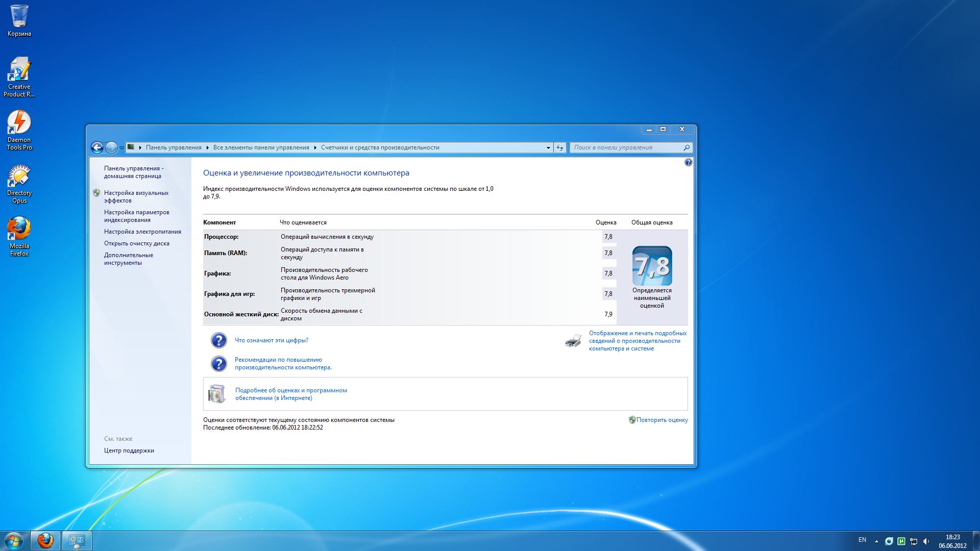Click the question icon beside Рекомендации по повышению
Viewport: 980px width, 551px height.
pos(218,364)
